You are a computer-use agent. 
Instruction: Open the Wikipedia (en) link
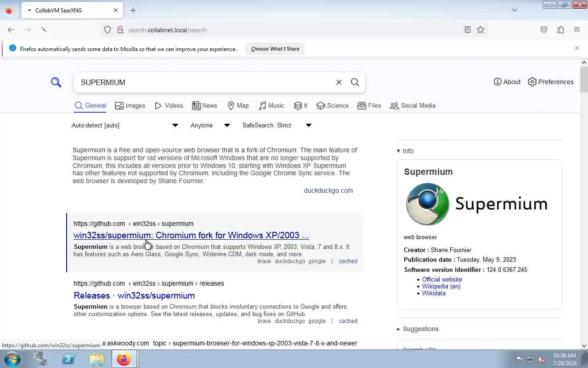pyautogui.click(x=441, y=286)
